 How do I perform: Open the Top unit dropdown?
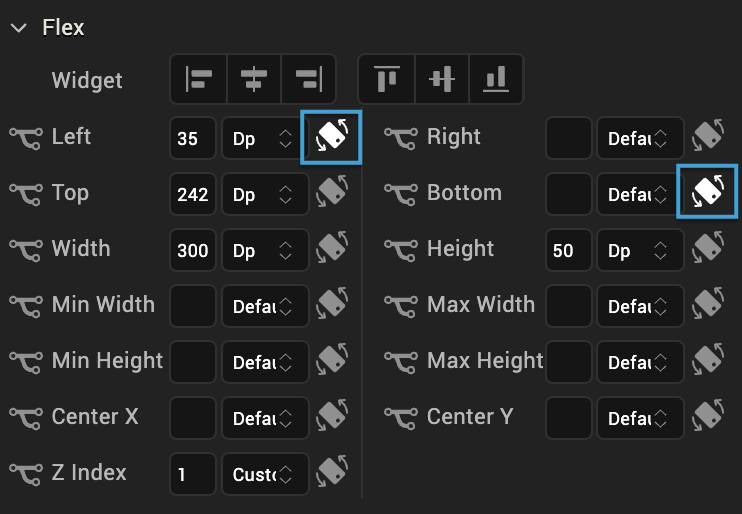264,194
